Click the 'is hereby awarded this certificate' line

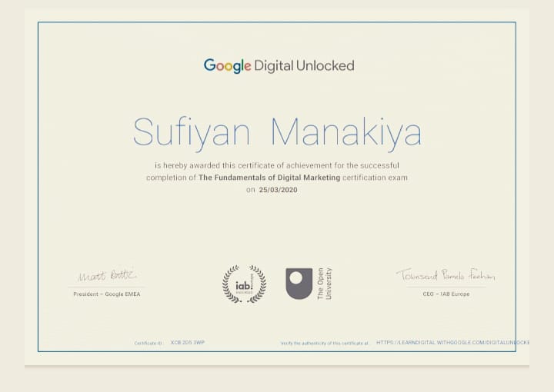pyautogui.click(x=277, y=165)
